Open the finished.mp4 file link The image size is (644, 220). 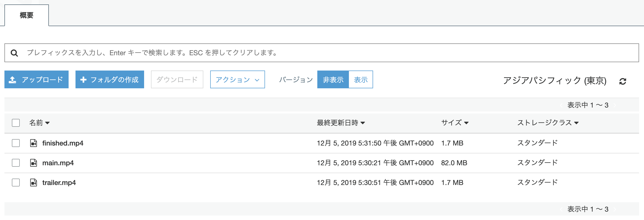(x=63, y=143)
